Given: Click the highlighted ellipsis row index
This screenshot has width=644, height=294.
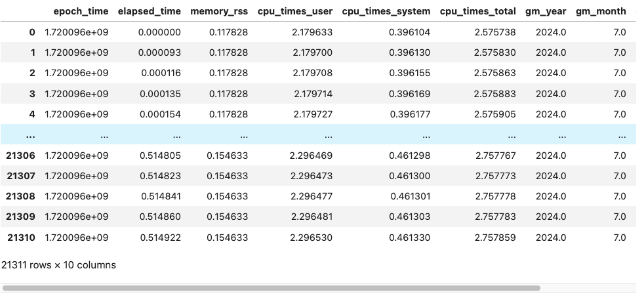Looking at the screenshot, I should click(30, 135).
